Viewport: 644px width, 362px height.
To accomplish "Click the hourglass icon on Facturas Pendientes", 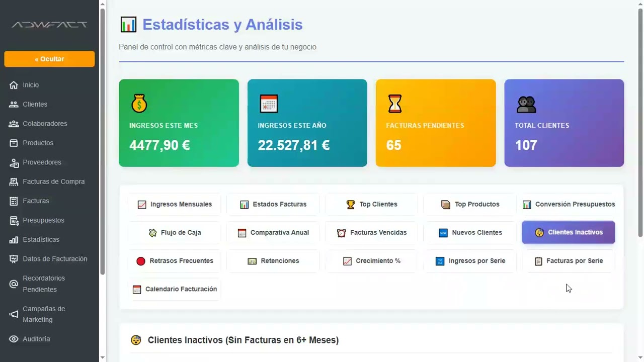I will [395, 104].
